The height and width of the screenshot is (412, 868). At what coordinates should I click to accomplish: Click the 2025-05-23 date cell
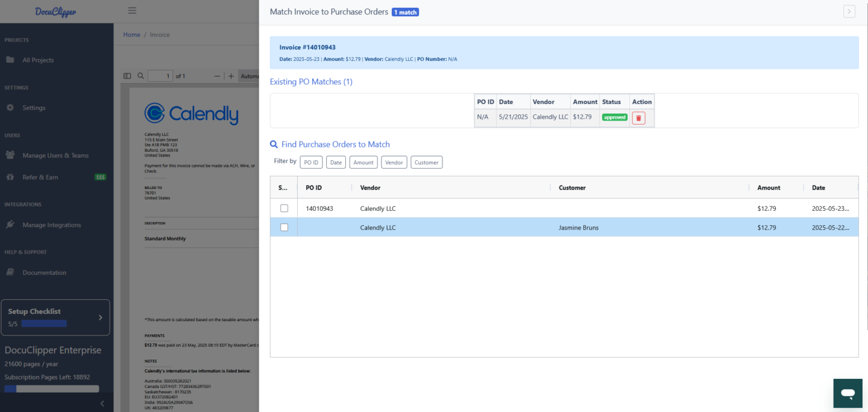[x=831, y=208]
